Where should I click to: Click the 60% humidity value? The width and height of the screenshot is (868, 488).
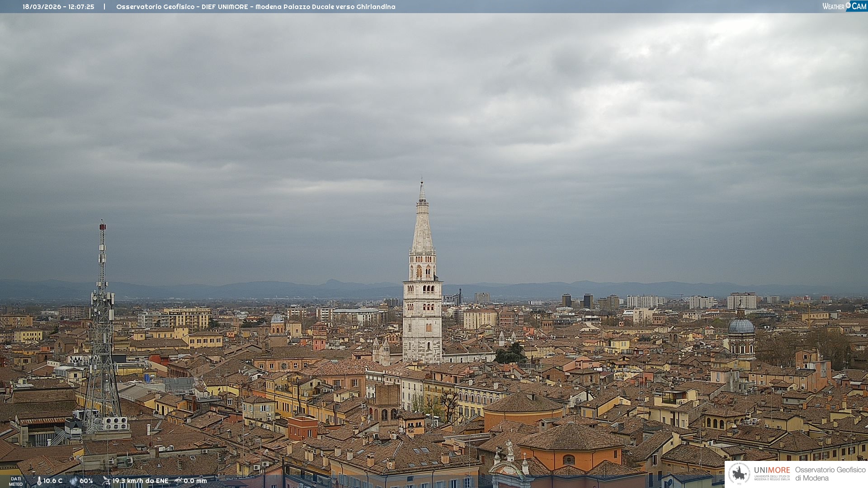tap(86, 481)
